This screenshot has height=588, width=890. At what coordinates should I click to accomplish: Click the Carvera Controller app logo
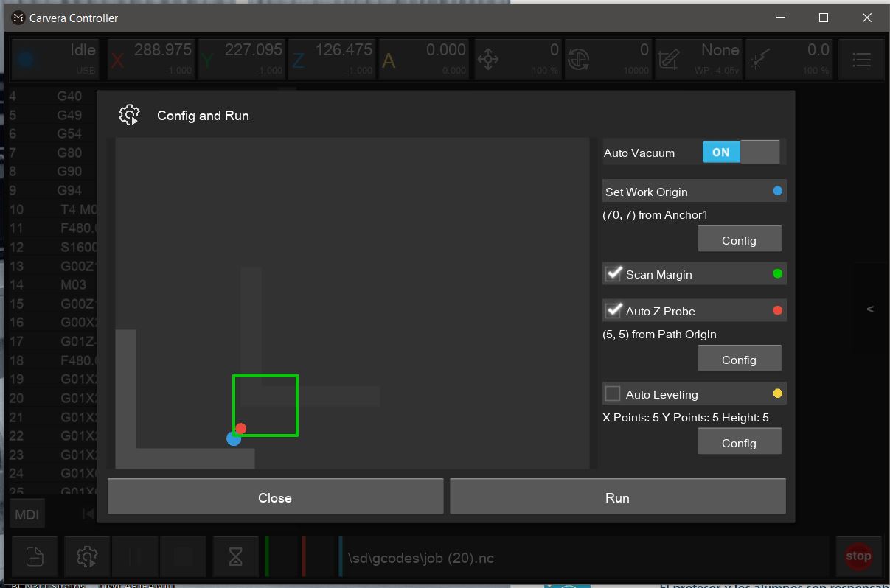[18, 18]
